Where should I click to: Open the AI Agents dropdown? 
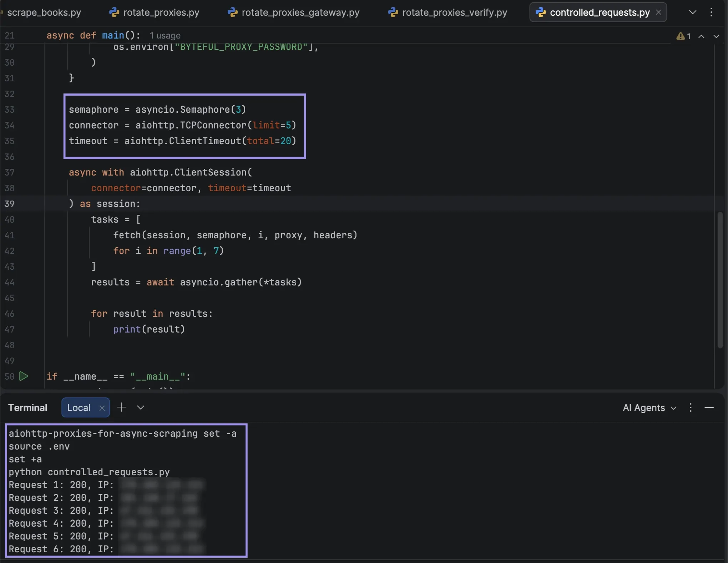click(649, 407)
